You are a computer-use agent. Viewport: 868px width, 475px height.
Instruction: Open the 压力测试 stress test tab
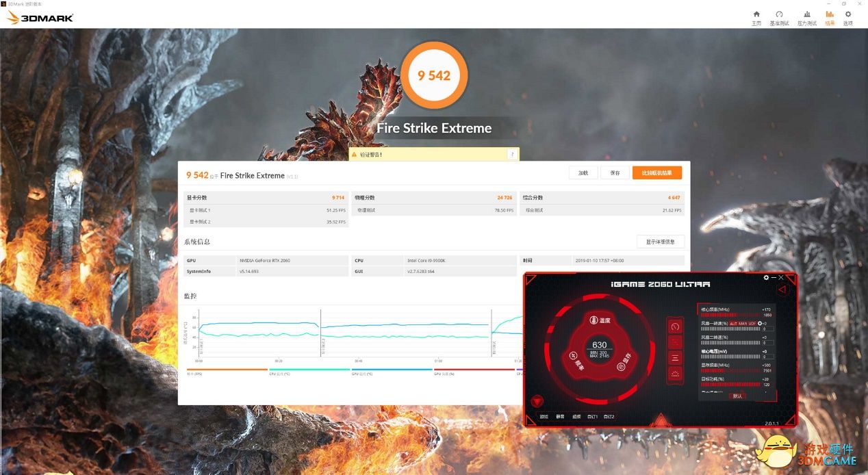click(806, 18)
